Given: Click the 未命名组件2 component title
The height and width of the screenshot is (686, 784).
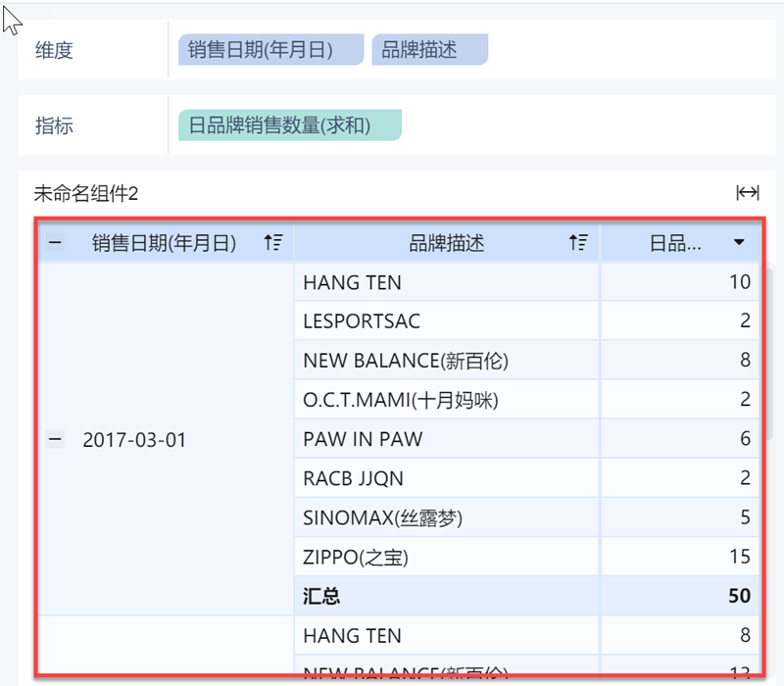Looking at the screenshot, I should (86, 194).
